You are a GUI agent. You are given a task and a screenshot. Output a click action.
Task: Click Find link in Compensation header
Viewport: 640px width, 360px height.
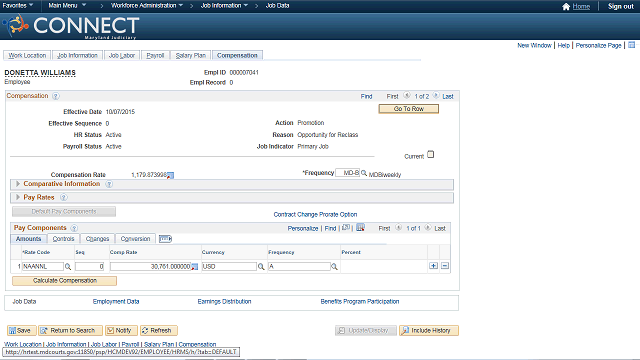(366, 96)
